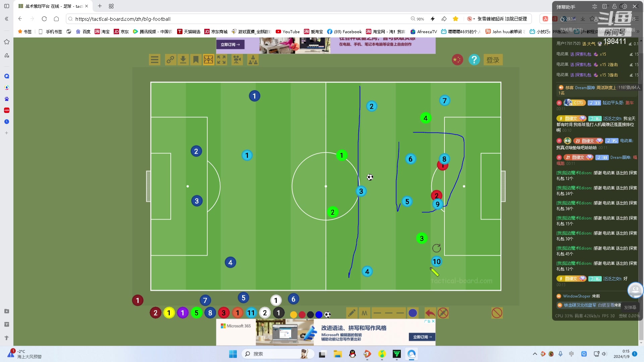This screenshot has width=644, height=362.
Task: Collapse the sidebar with double chevron
Action: (x=6, y=19)
